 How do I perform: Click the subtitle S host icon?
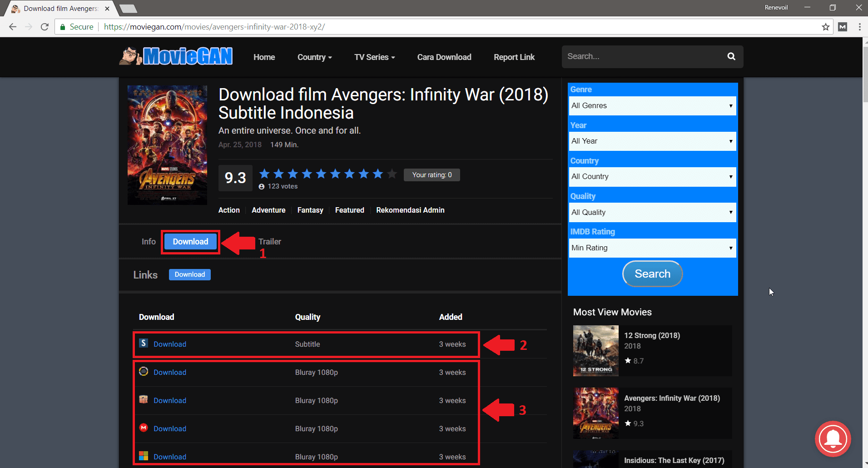(x=144, y=343)
